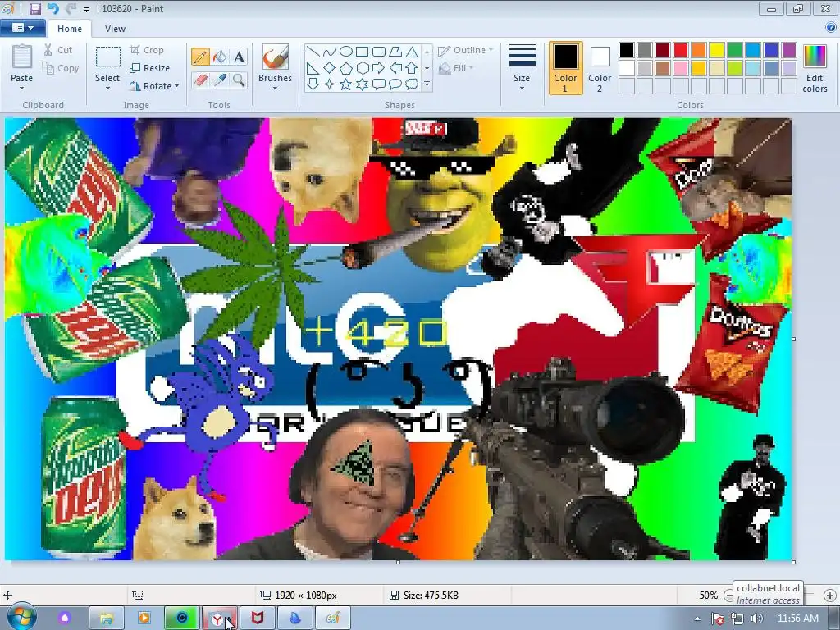Choose the Right triangle shape
Image resolution: width=840 pixels, height=630 pixels.
(313, 68)
